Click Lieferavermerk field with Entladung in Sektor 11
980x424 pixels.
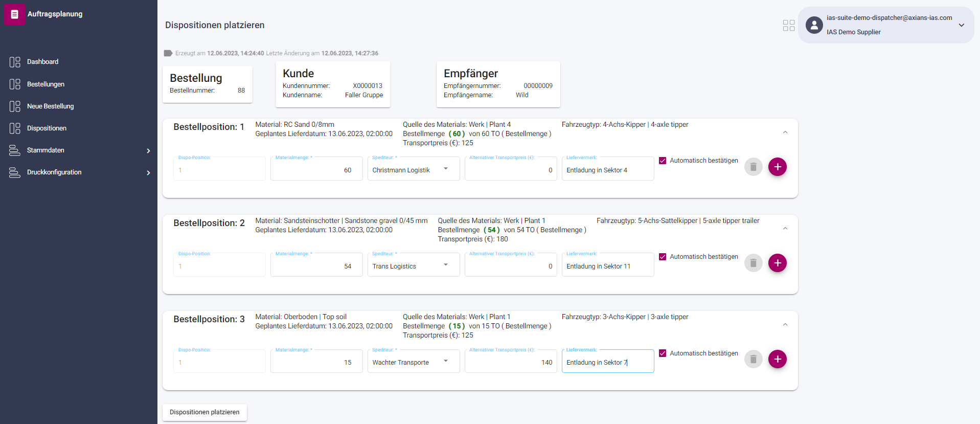click(x=607, y=266)
